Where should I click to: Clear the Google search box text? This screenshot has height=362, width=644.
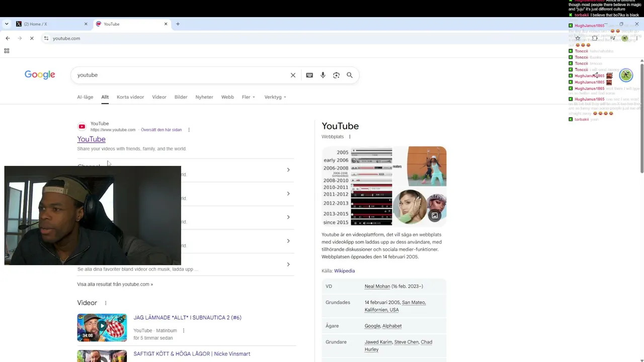(293, 75)
